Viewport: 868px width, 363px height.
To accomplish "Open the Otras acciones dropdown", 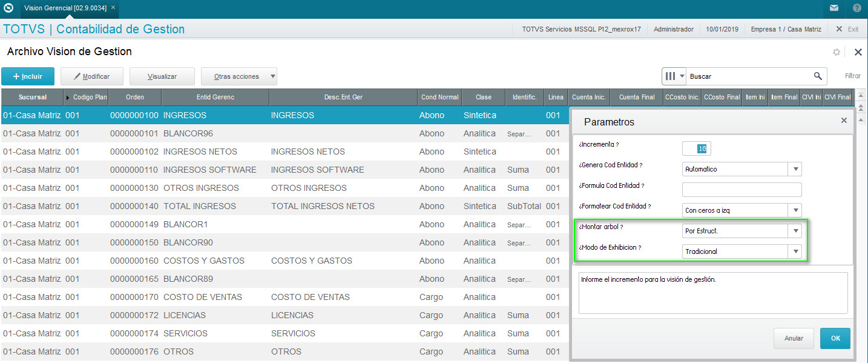I will pos(239,76).
